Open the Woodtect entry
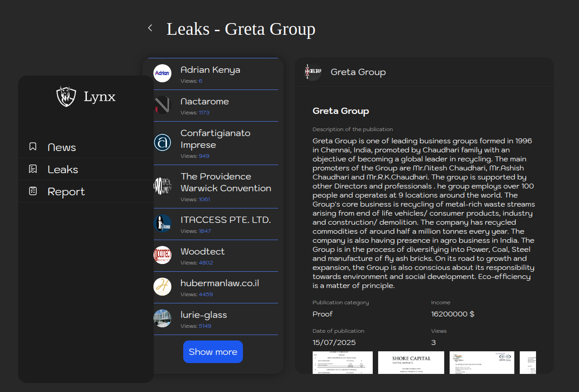 click(x=213, y=256)
